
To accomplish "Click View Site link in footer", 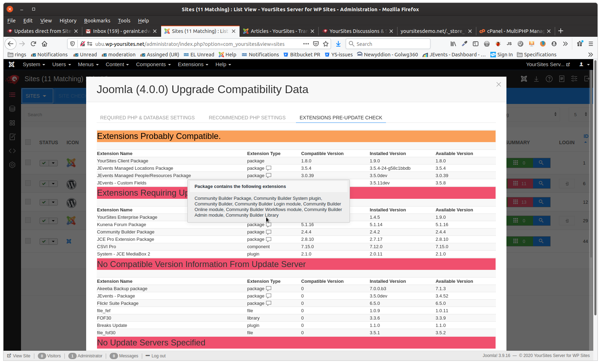I will 19,356.
